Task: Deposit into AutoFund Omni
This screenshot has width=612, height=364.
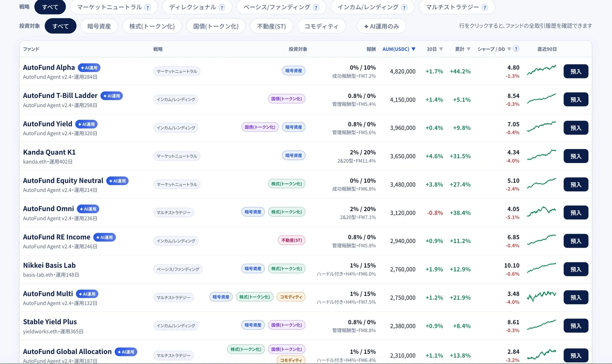Action: 576,213
